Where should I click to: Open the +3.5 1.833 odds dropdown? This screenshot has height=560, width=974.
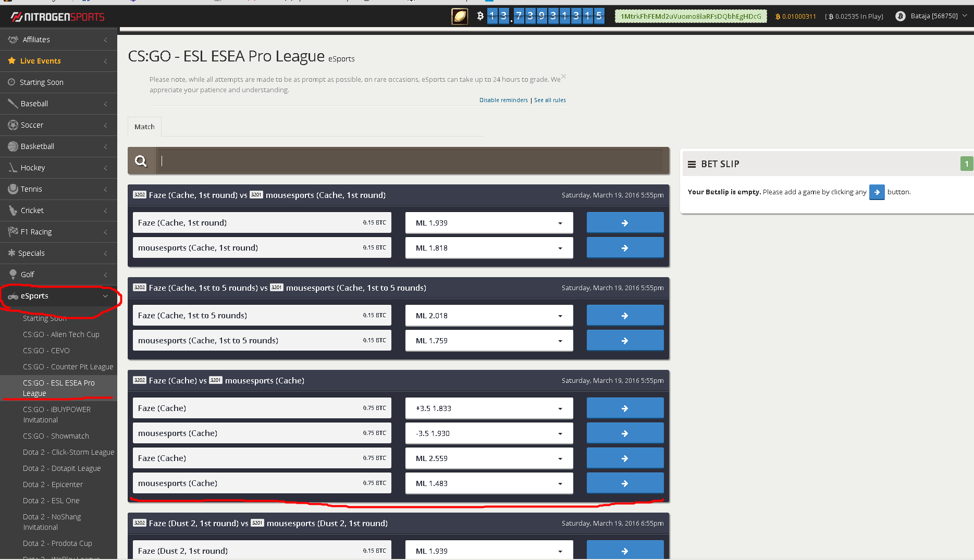pos(489,408)
